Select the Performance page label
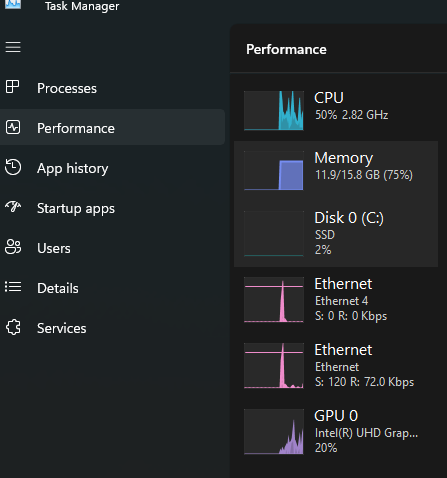The image size is (447, 478). (x=76, y=128)
